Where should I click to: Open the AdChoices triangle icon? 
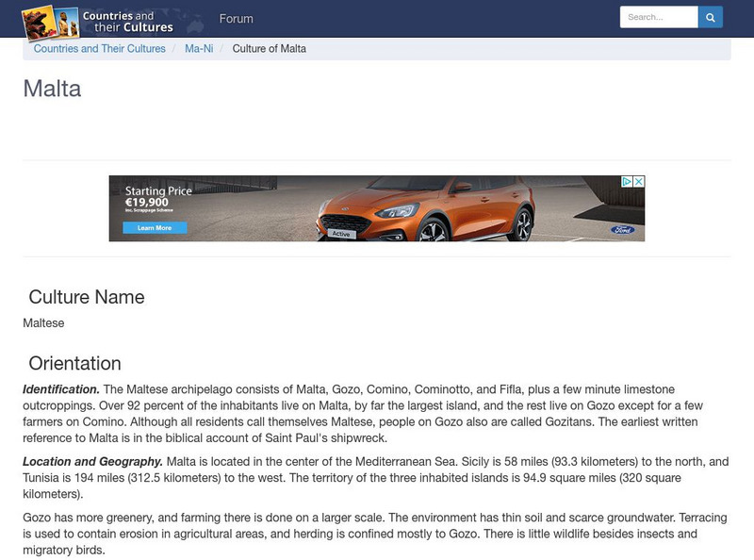pyautogui.click(x=627, y=182)
